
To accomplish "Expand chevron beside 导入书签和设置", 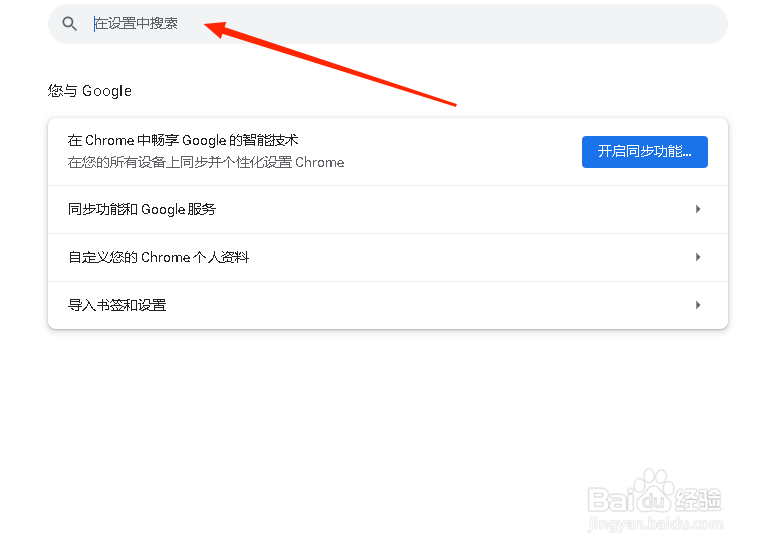I will pyautogui.click(x=698, y=305).
